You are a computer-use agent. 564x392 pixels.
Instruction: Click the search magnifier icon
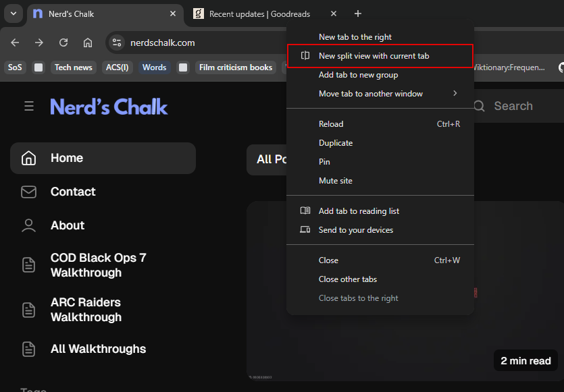(479, 106)
